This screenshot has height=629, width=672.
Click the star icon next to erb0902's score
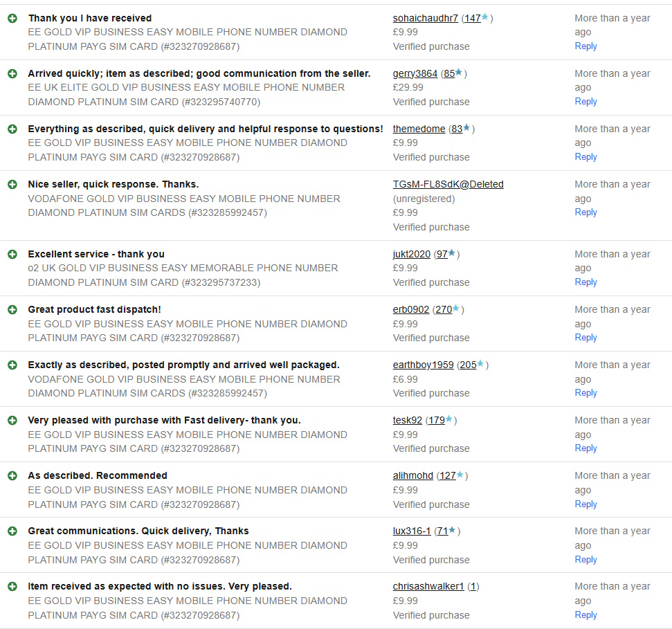click(x=456, y=309)
